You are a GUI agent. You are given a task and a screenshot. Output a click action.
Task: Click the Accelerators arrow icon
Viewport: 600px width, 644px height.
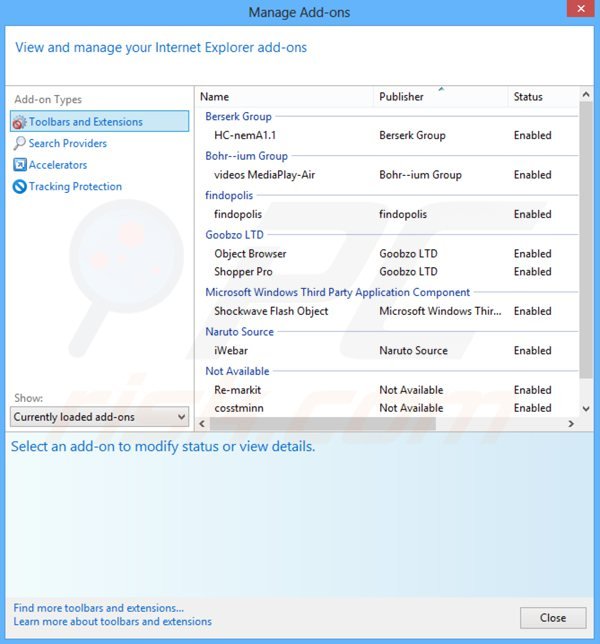point(19,165)
